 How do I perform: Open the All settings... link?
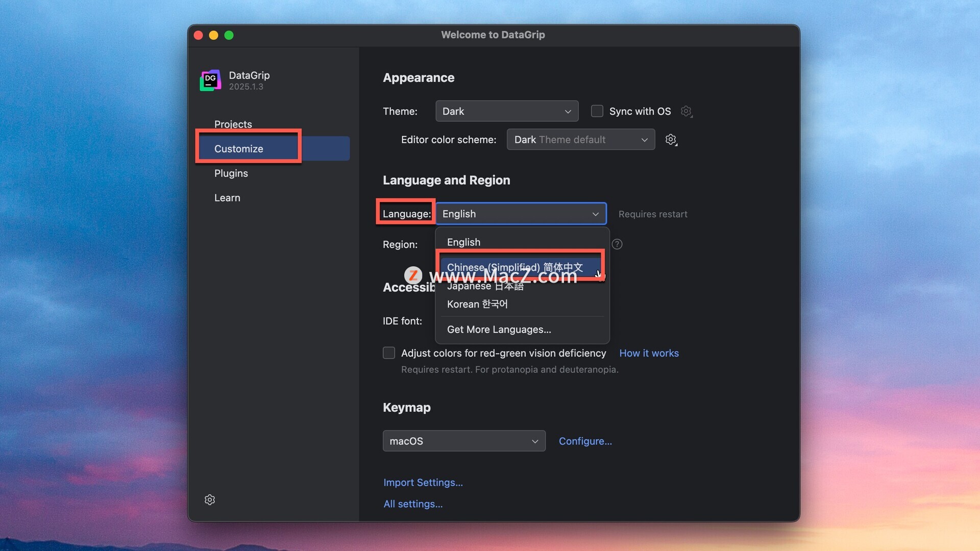(x=413, y=504)
